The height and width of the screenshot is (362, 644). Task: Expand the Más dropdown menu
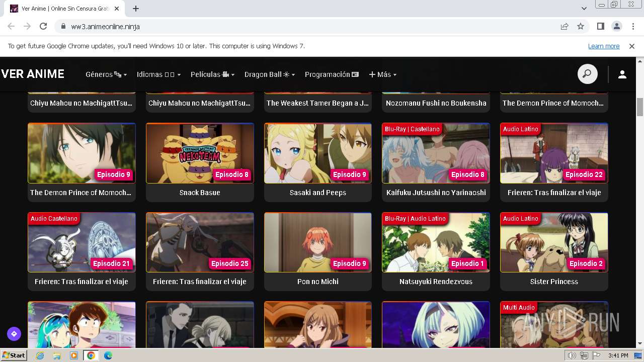(383, 74)
